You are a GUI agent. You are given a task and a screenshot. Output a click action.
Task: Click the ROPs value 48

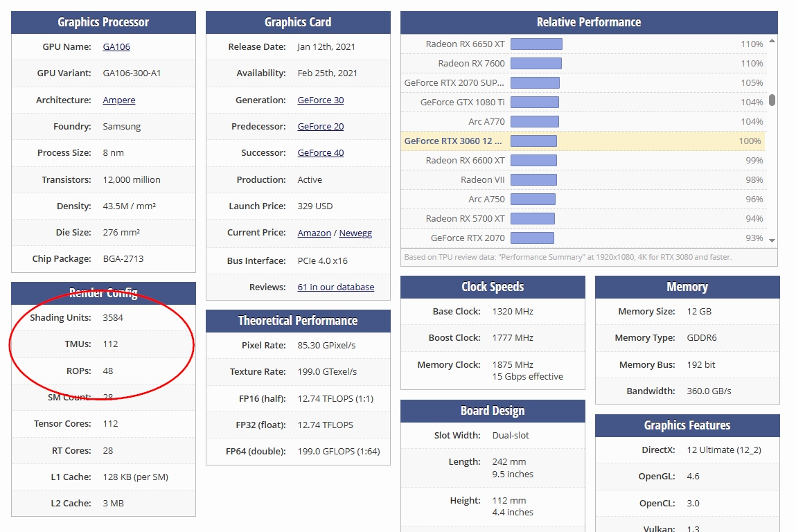(107, 371)
